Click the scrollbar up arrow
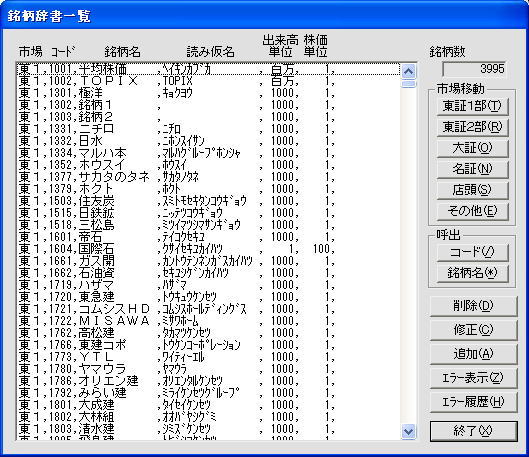The height and width of the screenshot is (457, 529). tap(409, 71)
